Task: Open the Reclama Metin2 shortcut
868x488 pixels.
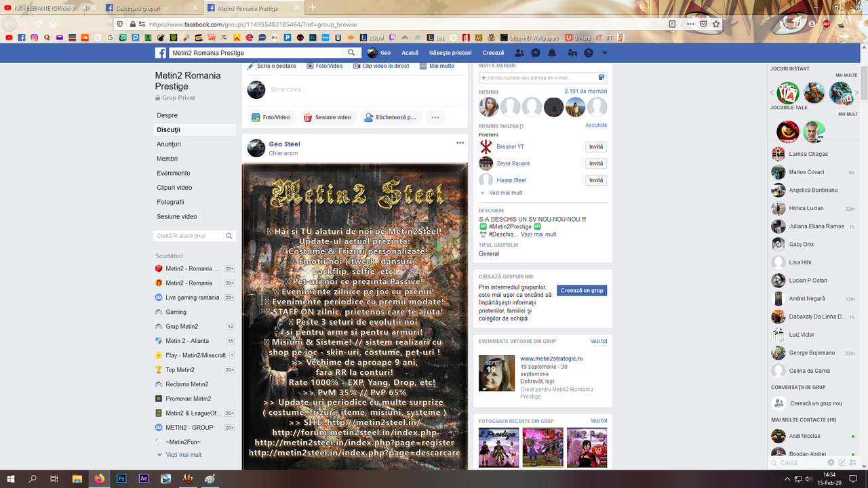Action: coord(187,384)
